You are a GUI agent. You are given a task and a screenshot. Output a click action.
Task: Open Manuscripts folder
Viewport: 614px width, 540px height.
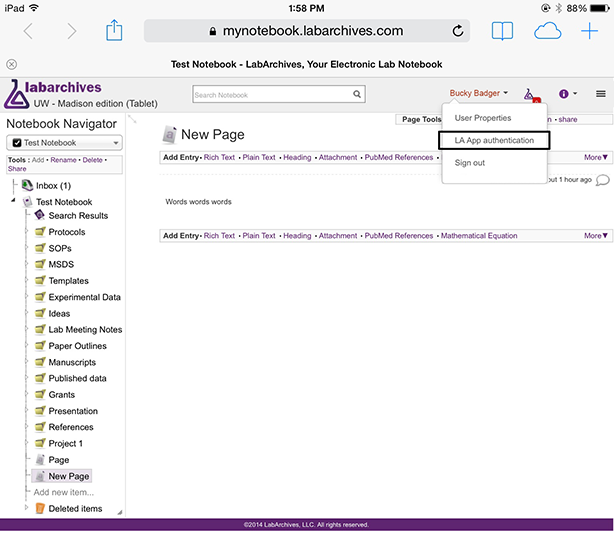coord(72,362)
